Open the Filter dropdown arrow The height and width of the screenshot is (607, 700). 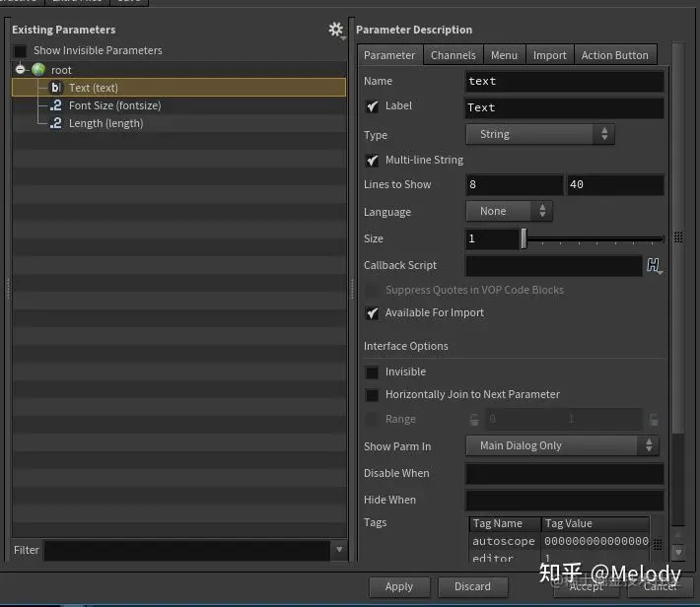click(339, 550)
